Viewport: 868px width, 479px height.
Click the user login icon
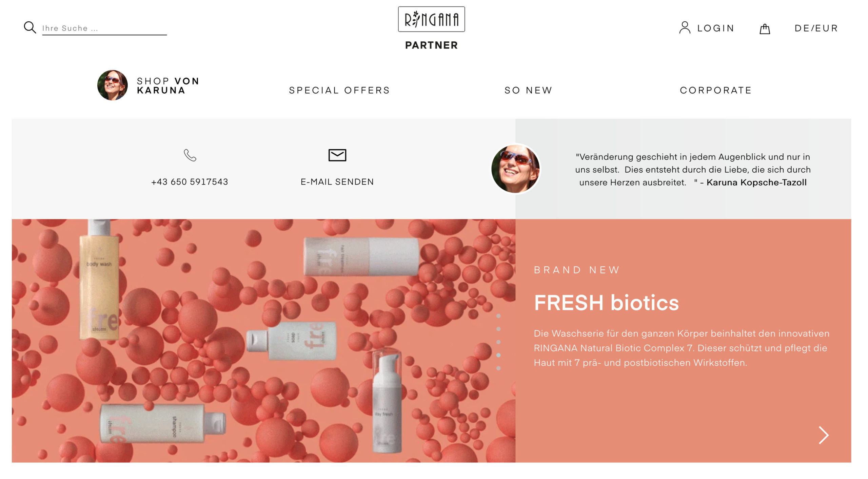tap(685, 28)
